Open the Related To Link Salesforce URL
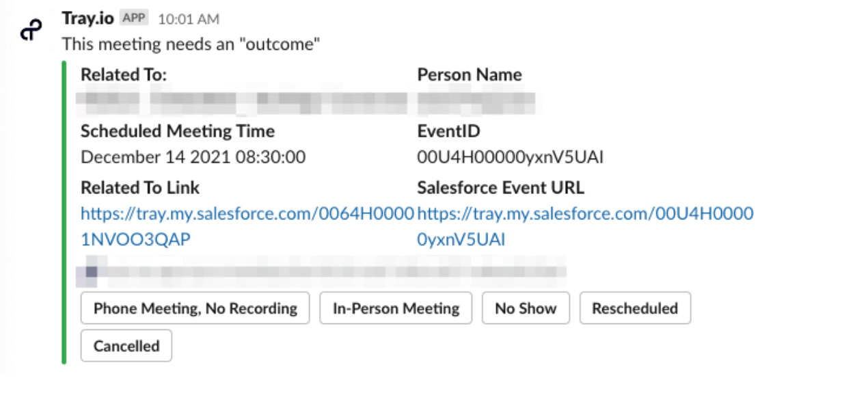The height and width of the screenshot is (417, 868). pyautogui.click(x=247, y=226)
